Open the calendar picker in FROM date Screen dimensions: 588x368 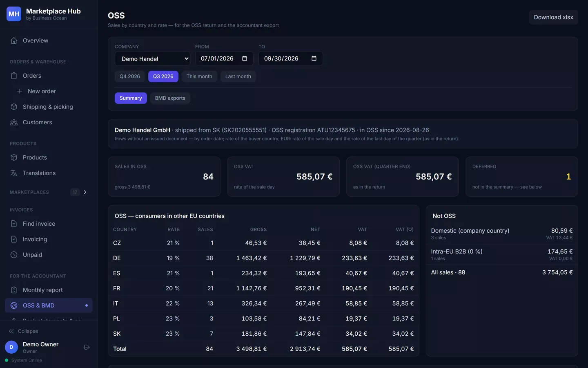(245, 58)
